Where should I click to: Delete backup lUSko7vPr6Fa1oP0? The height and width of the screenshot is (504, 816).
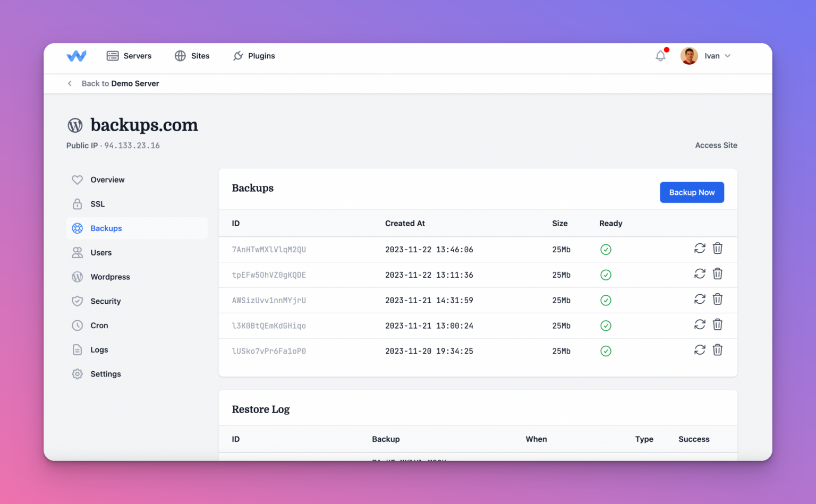[x=718, y=350]
